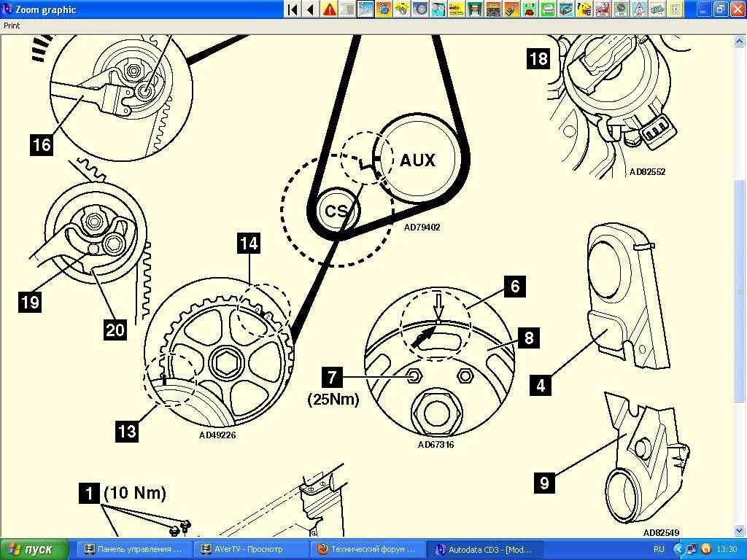
Task: Open the diagnostic tester toolbar icon
Action: pyautogui.click(x=511, y=9)
